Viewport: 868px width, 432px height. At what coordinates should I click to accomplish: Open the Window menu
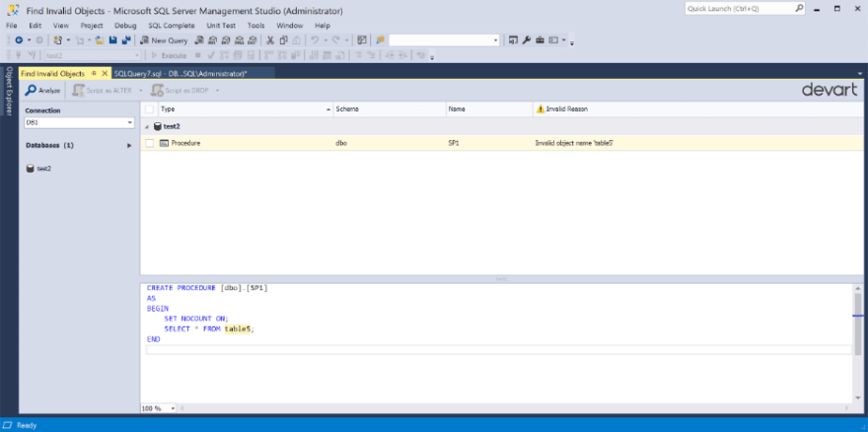pyautogui.click(x=290, y=26)
